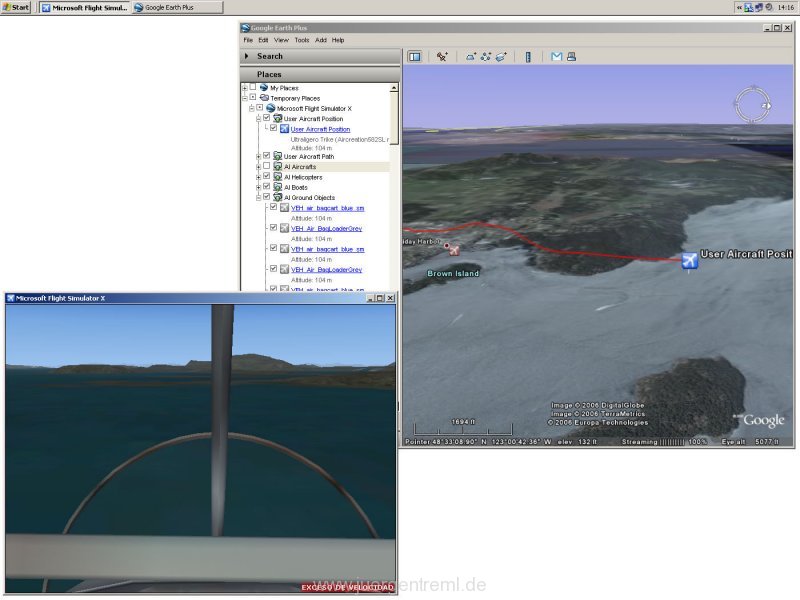Click the Add Placemark pushpin icon

point(442,57)
